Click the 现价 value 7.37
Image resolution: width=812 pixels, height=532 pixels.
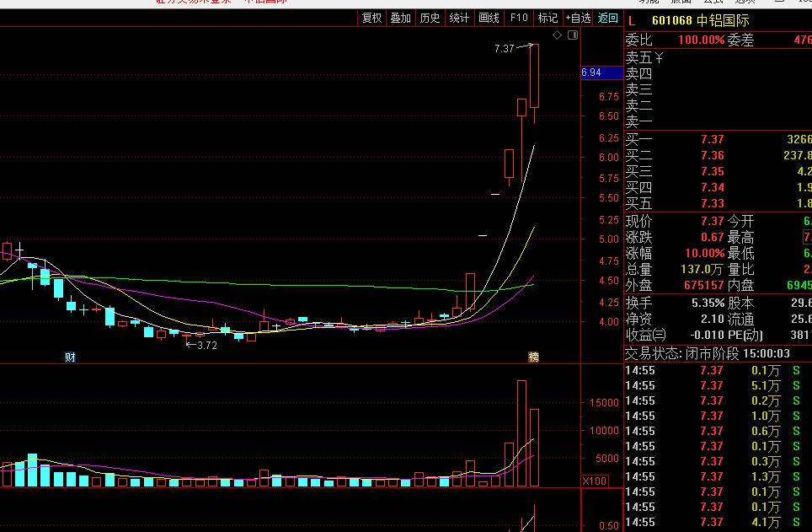(x=712, y=222)
